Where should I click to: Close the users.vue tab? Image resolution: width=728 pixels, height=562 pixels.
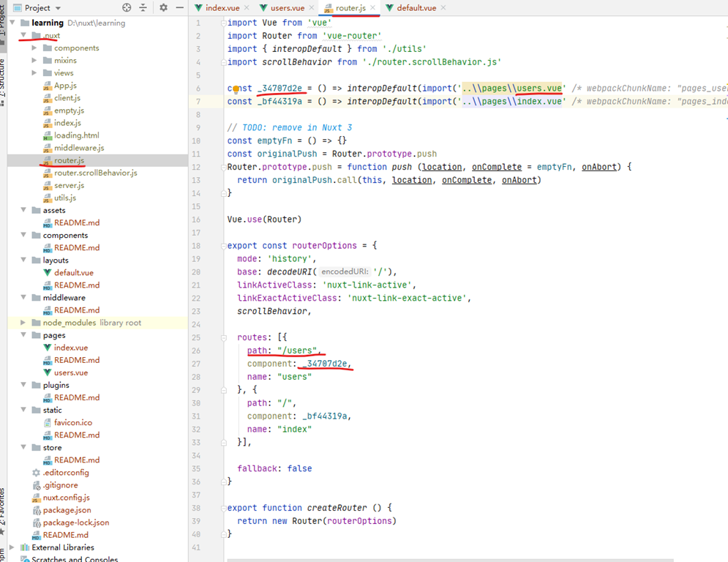click(x=312, y=8)
